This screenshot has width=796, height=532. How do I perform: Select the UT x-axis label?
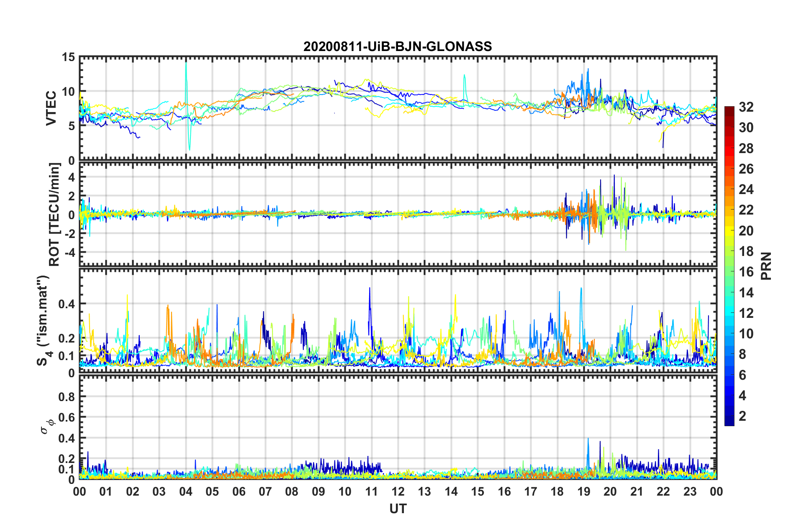tap(398, 509)
